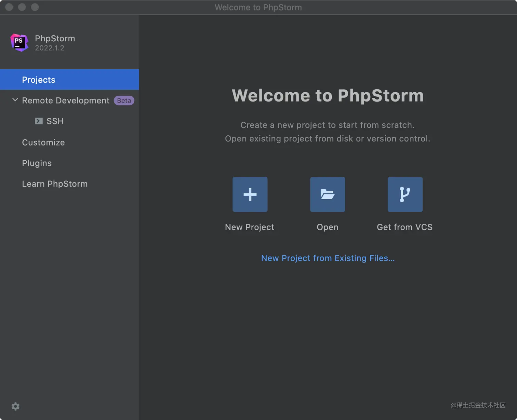Click the Get from VCS label

coord(405,227)
